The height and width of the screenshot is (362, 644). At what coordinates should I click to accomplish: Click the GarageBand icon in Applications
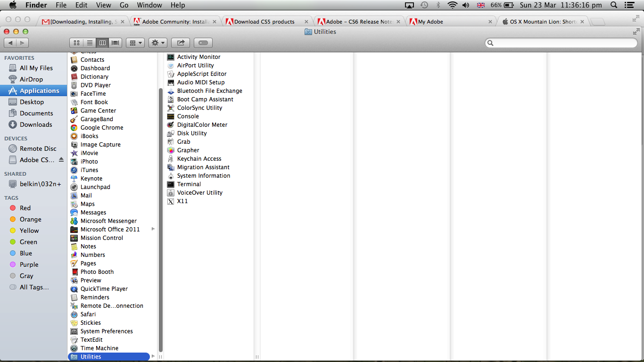(x=74, y=119)
